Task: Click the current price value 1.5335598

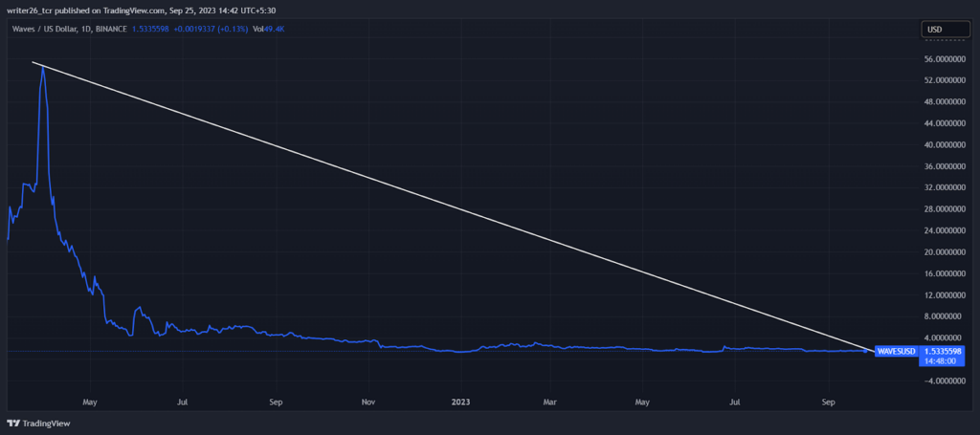Action: (150, 29)
